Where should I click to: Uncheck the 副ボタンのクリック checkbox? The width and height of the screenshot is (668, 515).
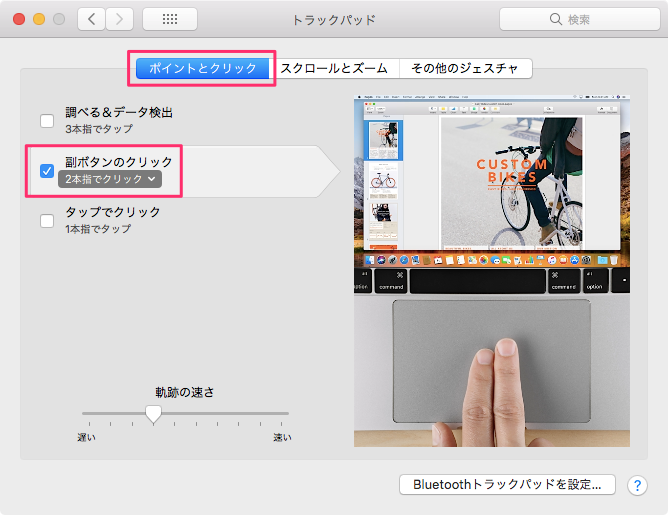click(x=47, y=171)
